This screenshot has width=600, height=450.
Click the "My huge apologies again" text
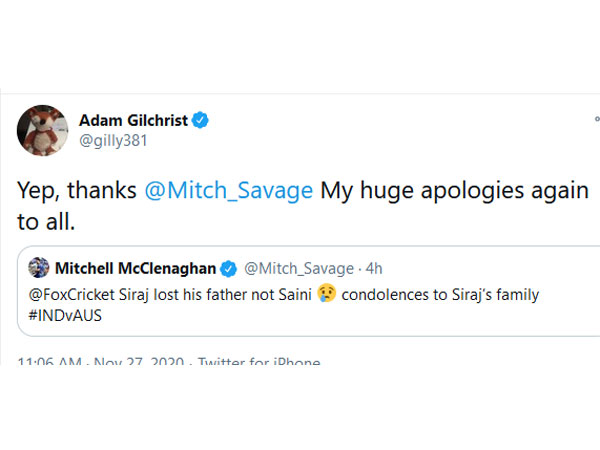click(x=442, y=191)
